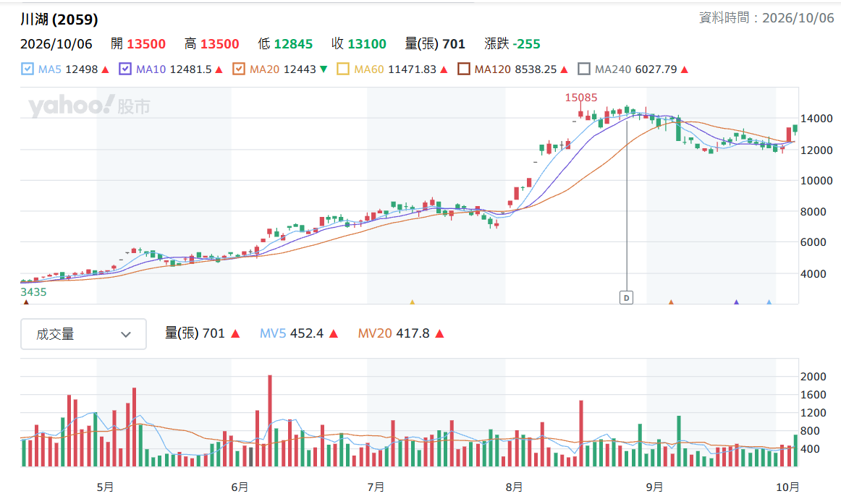841x504 pixels.
Task: Click the 5月 month axis label
Action: point(105,487)
